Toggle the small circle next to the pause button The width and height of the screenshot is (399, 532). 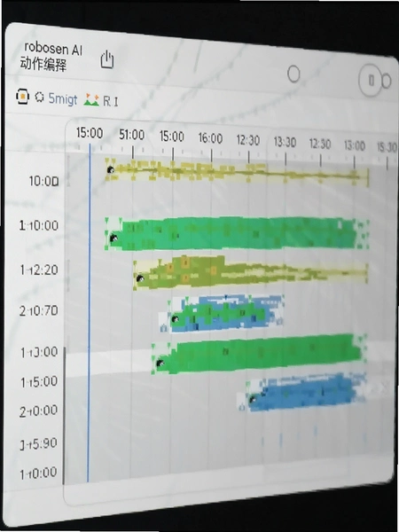point(386,82)
